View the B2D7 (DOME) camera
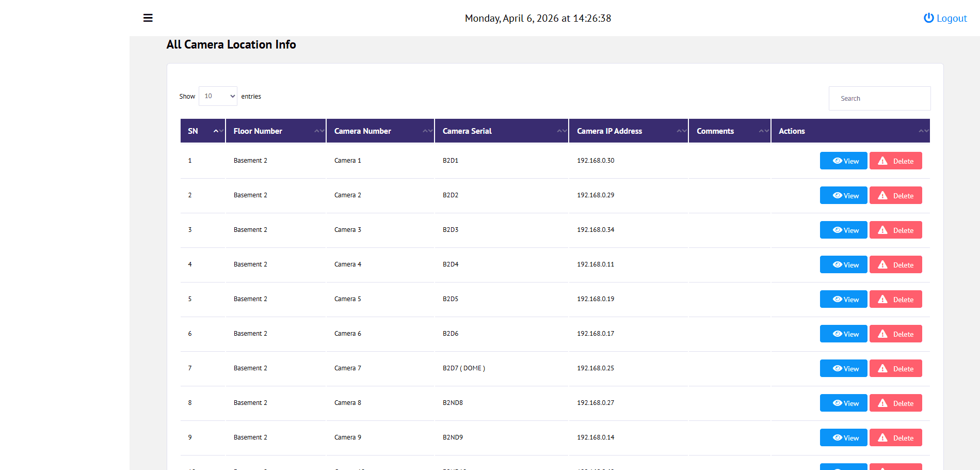 coord(843,369)
